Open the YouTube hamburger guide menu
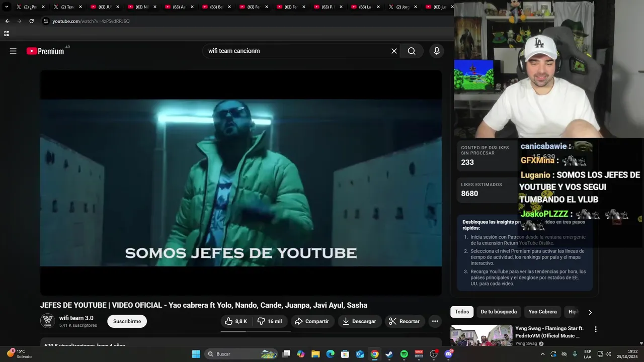This screenshot has width=644, height=362. pos(13,51)
